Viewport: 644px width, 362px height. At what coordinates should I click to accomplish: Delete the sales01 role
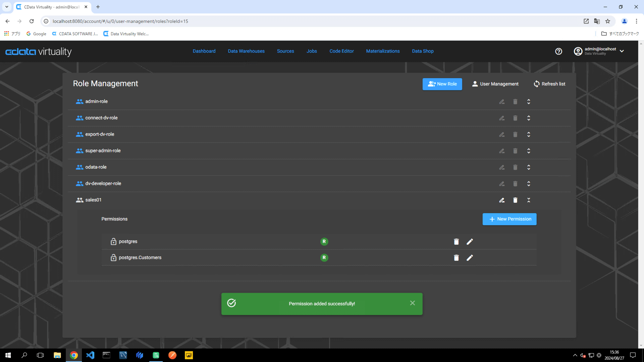pyautogui.click(x=515, y=200)
